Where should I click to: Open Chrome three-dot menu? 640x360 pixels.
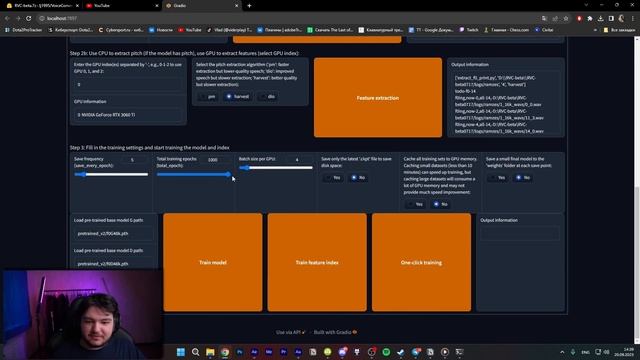[633, 18]
